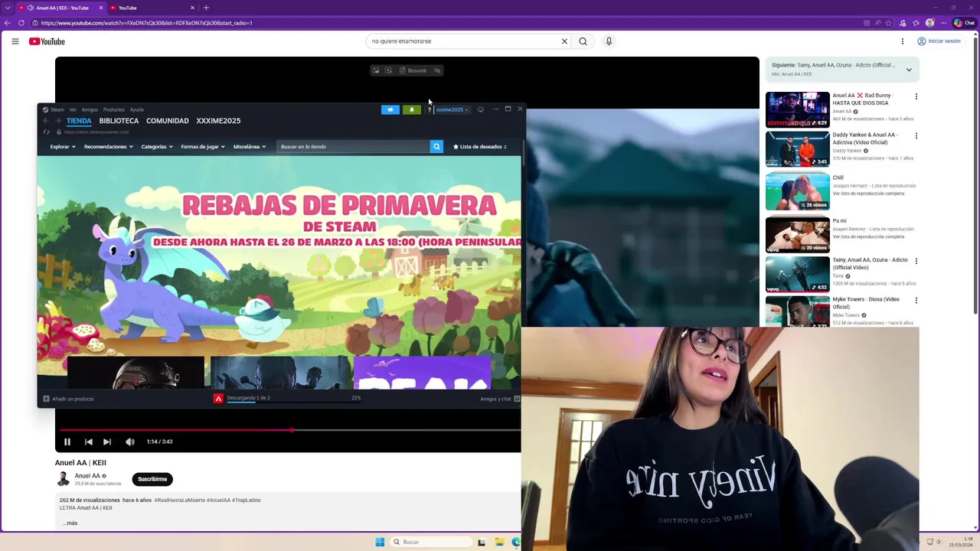The height and width of the screenshot is (551, 980).
Task: Open browser tab list chevron
Action: click(x=7, y=8)
